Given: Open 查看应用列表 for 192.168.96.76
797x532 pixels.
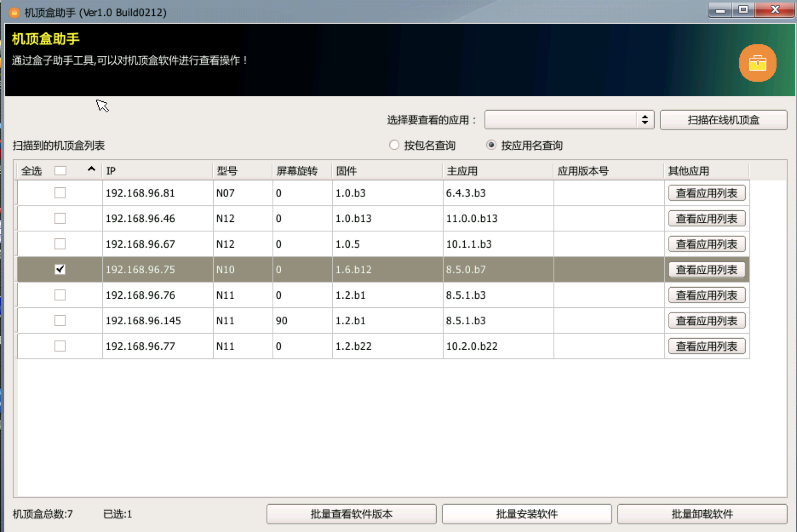Looking at the screenshot, I should tap(707, 295).
